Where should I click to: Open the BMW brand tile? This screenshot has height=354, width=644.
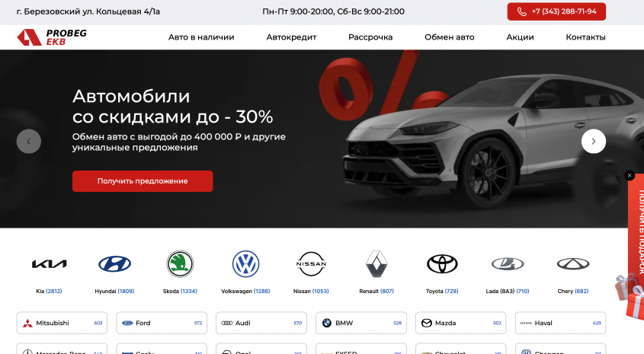[x=361, y=323]
